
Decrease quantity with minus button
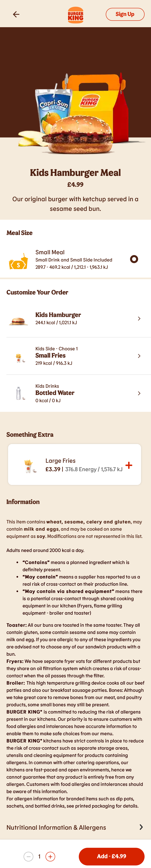[28, 856]
